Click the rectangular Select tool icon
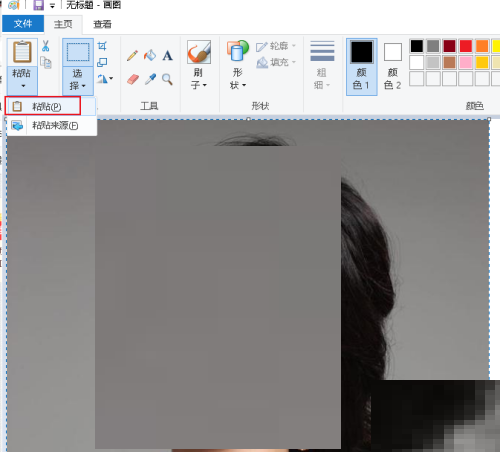The image size is (500, 452). pos(78,52)
